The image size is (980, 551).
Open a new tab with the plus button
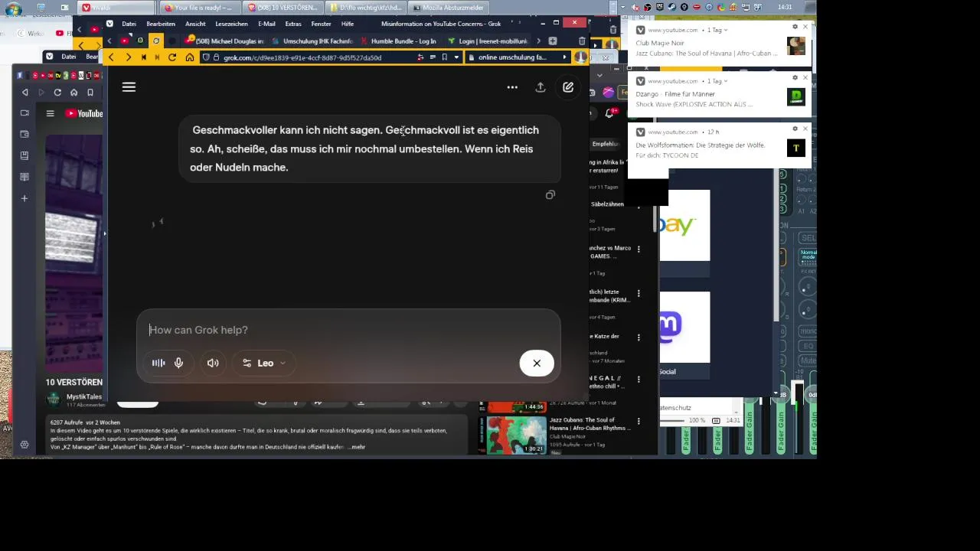click(552, 41)
